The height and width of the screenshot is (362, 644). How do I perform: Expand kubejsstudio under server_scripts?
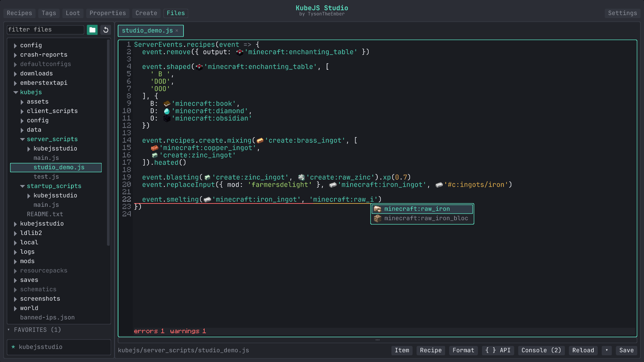pos(29,149)
